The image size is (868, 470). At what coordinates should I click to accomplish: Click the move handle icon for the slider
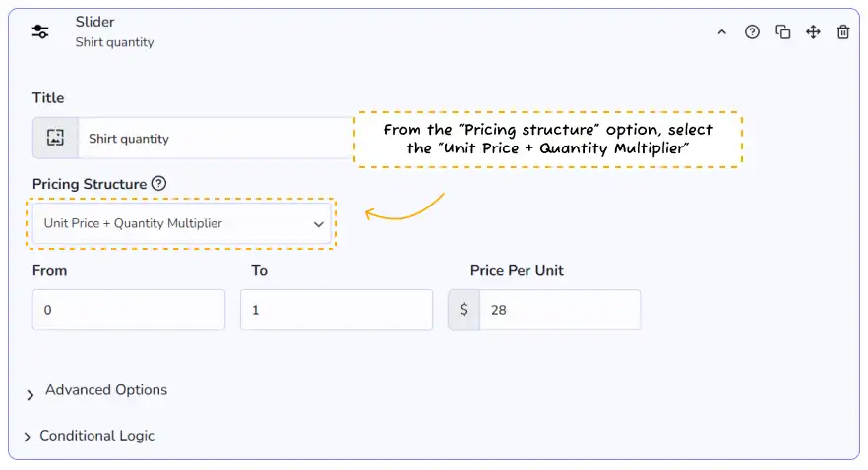pos(813,32)
